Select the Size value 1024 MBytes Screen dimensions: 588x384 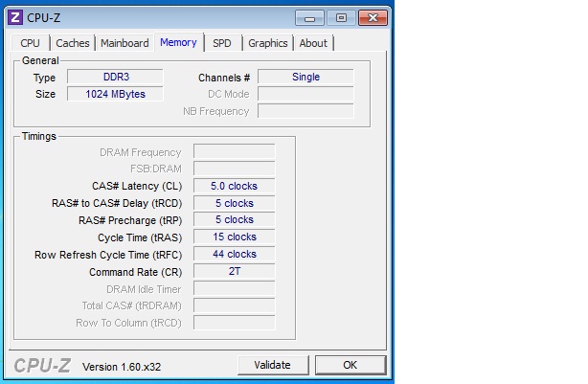click(115, 94)
